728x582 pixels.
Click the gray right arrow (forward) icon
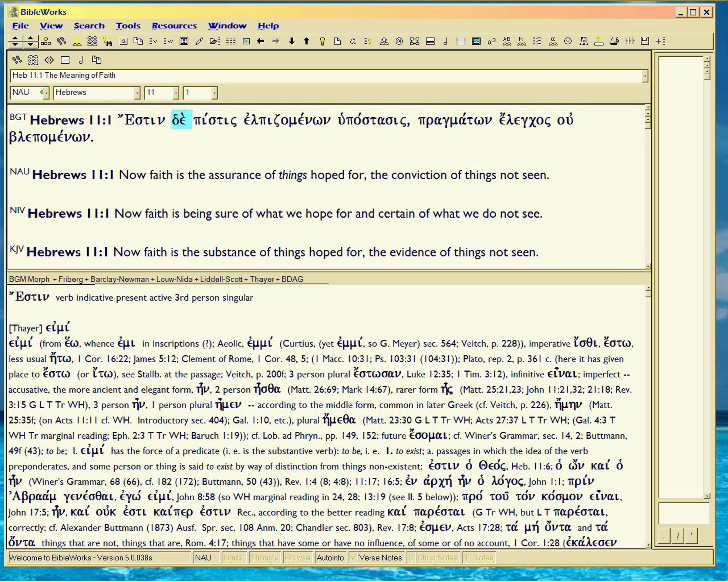[276, 41]
